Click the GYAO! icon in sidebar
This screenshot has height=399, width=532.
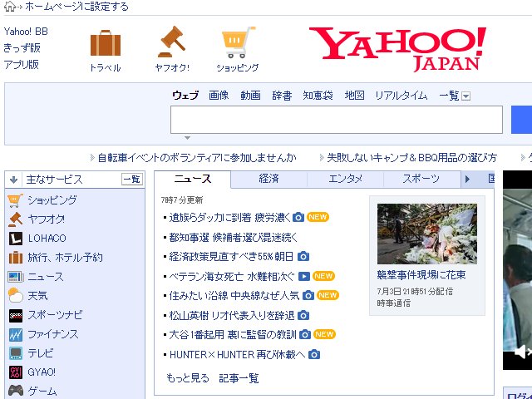click(x=16, y=372)
